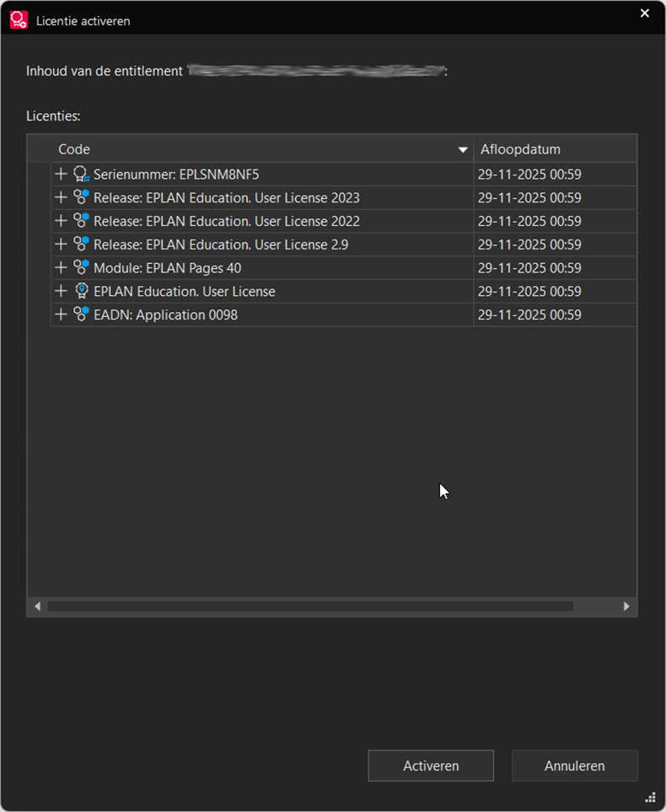Screen dimensions: 666x812
Task: Click the expiry date of EADN Application row
Action: pos(529,315)
